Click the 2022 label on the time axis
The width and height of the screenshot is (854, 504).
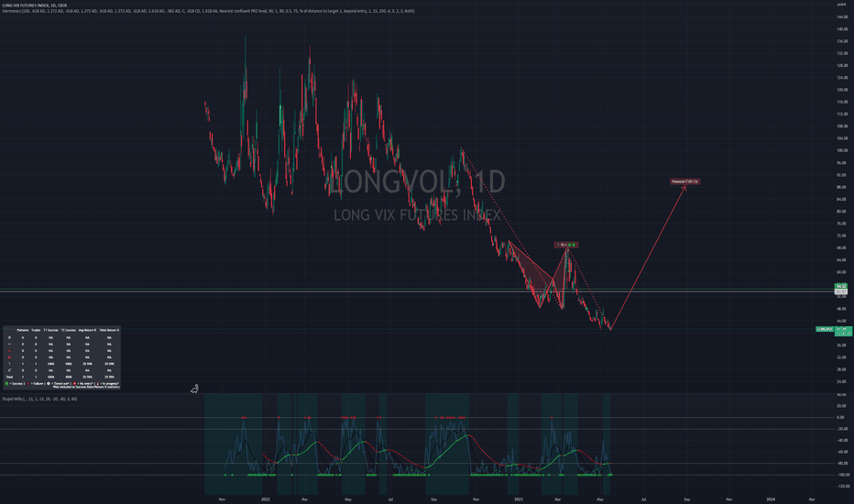pyautogui.click(x=265, y=499)
